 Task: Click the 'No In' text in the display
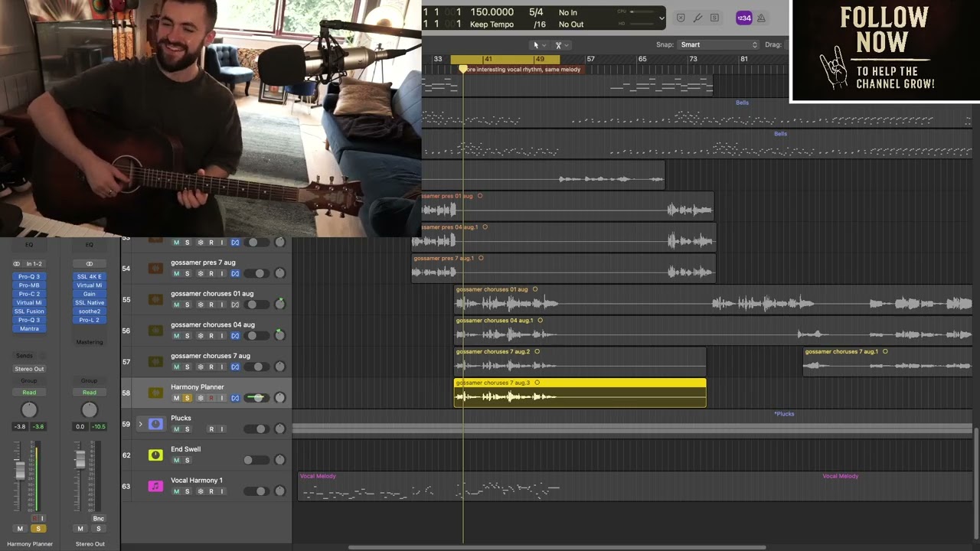coord(568,12)
